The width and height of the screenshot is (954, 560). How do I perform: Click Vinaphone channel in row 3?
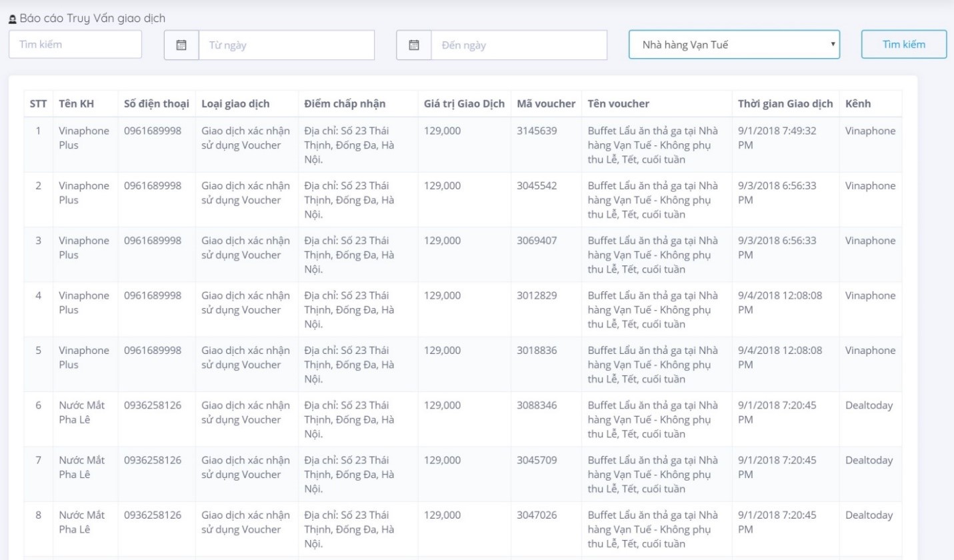pos(871,240)
